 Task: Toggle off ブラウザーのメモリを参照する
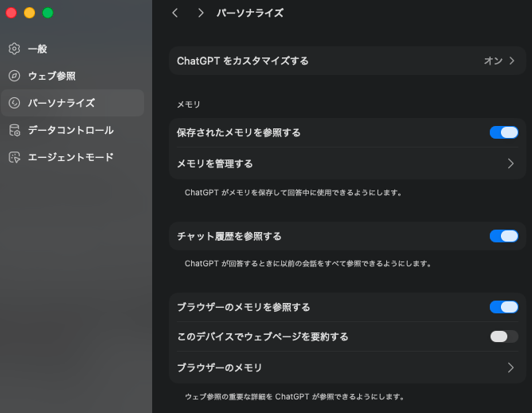pyautogui.click(x=503, y=307)
